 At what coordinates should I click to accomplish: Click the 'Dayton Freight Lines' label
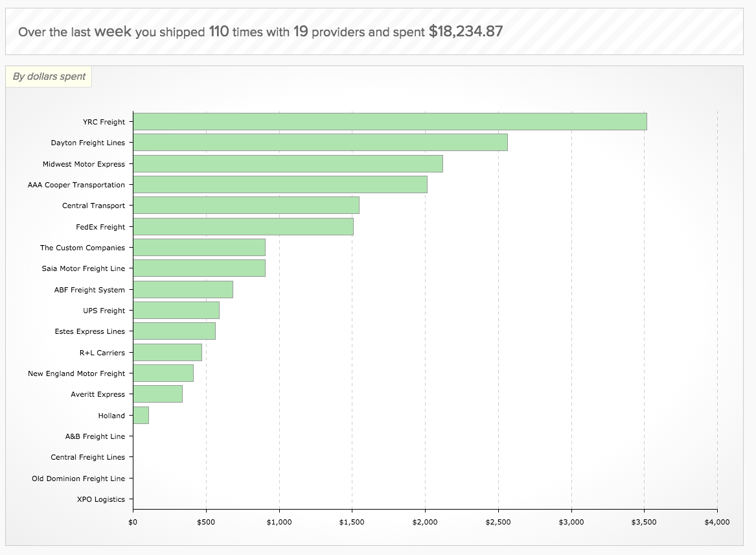click(87, 143)
